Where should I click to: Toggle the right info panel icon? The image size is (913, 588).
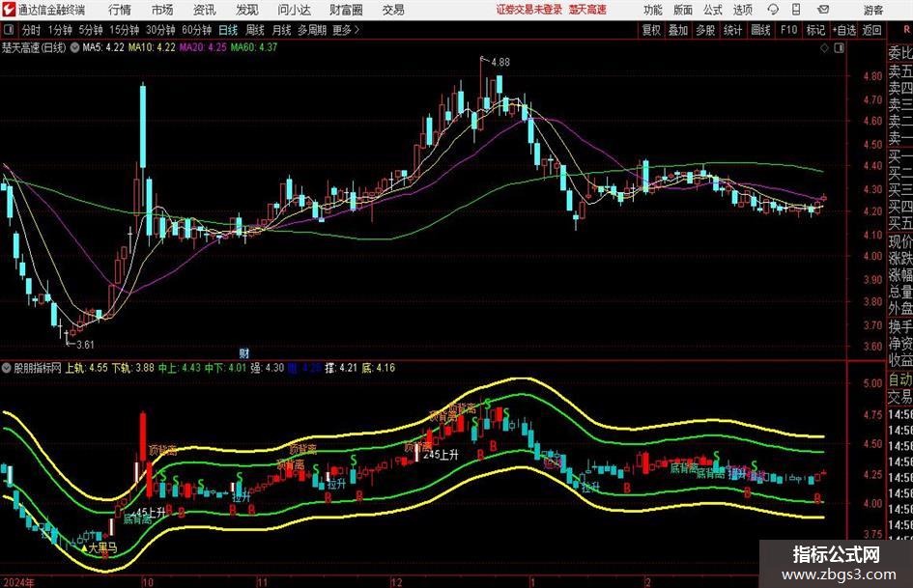coord(839,47)
